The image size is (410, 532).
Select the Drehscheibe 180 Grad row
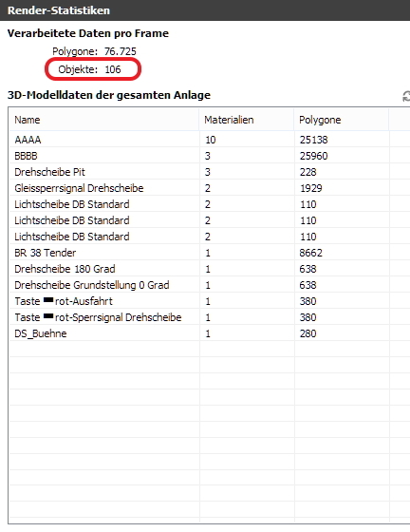[209, 269]
